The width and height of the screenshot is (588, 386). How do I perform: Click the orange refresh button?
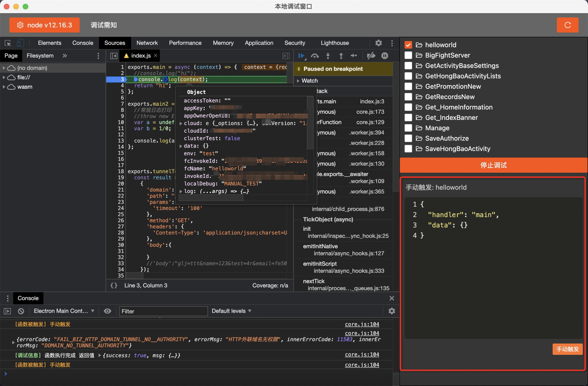click(567, 25)
